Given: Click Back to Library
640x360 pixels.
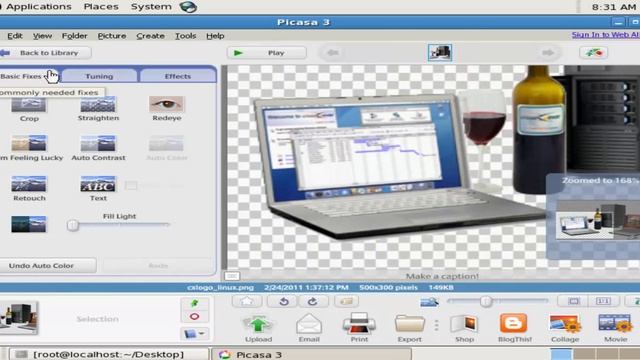Looking at the screenshot, I should tap(45, 53).
